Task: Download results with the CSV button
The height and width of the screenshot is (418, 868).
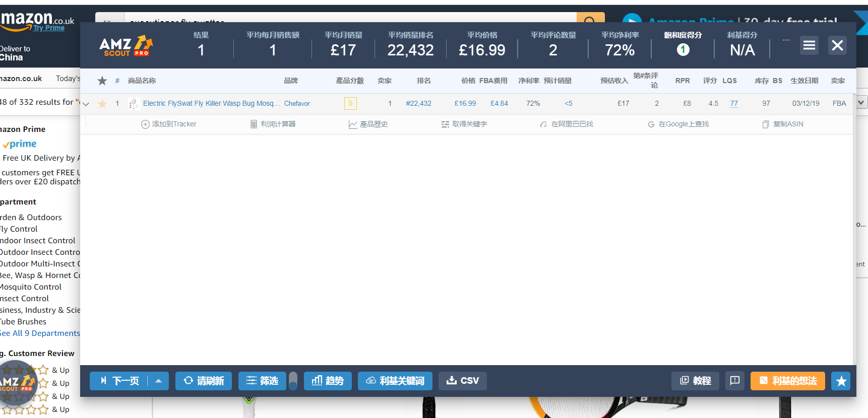Action: click(462, 381)
